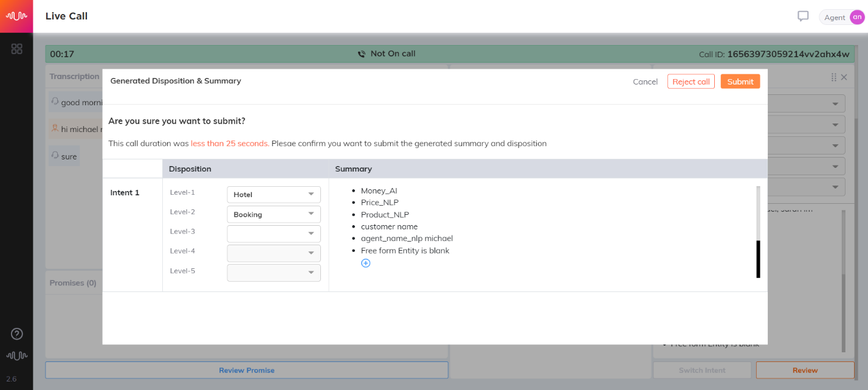Click the Intent 1 row label
The image size is (868, 390).
[x=125, y=193]
